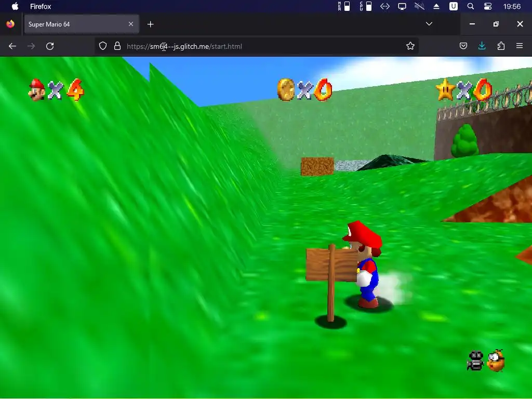Select the Super Mario 64 tab
This screenshot has width=532, height=399.
pyautogui.click(x=81, y=24)
